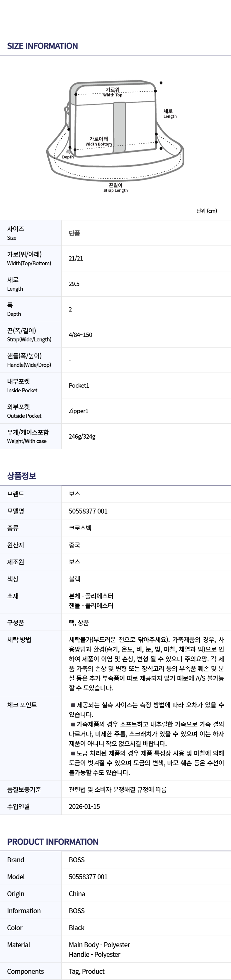This screenshot has height=980, width=231.
Task: Click the 상품정보 section heading
Action: 21,476
